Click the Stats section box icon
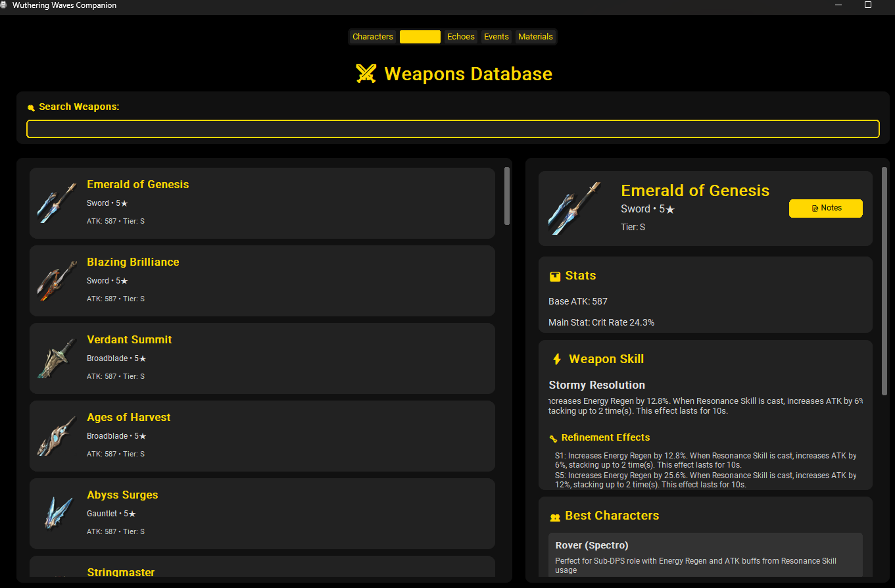 (555, 277)
